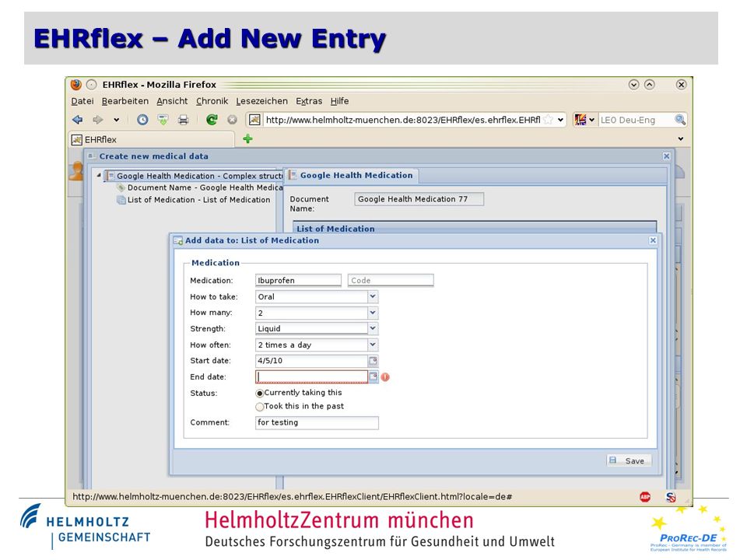Open the Lesezeichen menu
This screenshot has height=560, width=747.
261,101
